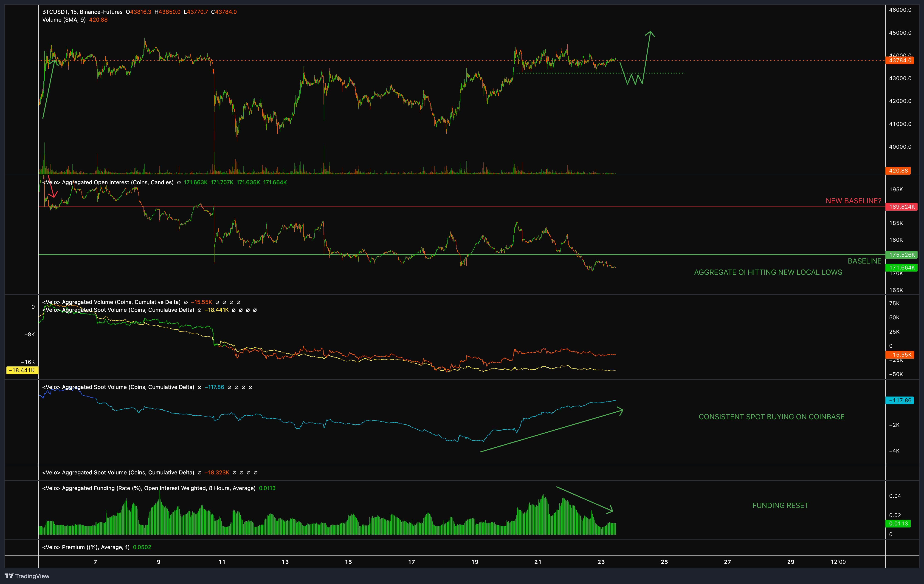The width and height of the screenshot is (924, 584).
Task: Click the green arrowhead on Coinbase spot buying trendline
Action: (620, 411)
